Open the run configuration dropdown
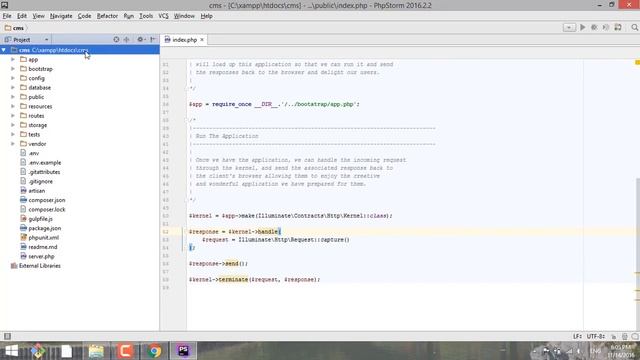Image resolution: width=640 pixels, height=360 pixels. point(569,27)
